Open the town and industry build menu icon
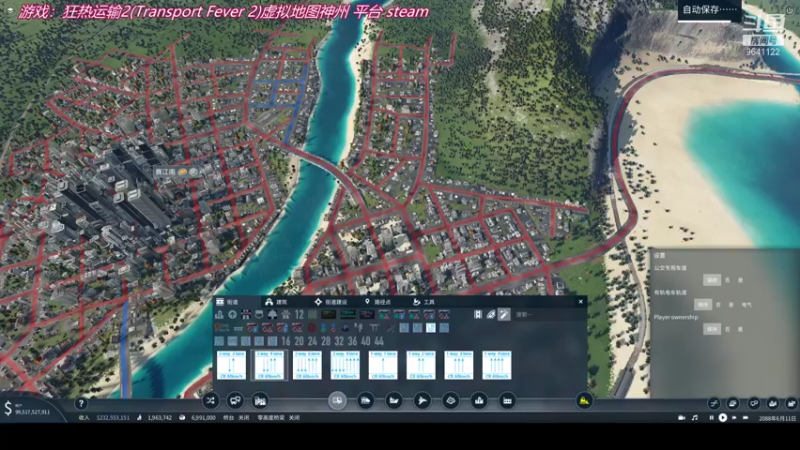The image size is (800, 450). click(479, 401)
